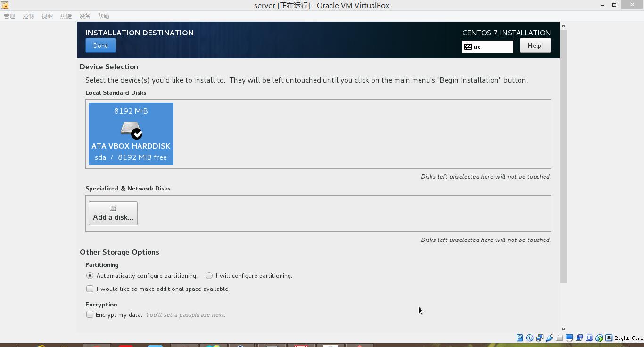This screenshot has height=347, width=644.
Task: Click the checkmark badge on the disk icon
Action: pos(137,134)
